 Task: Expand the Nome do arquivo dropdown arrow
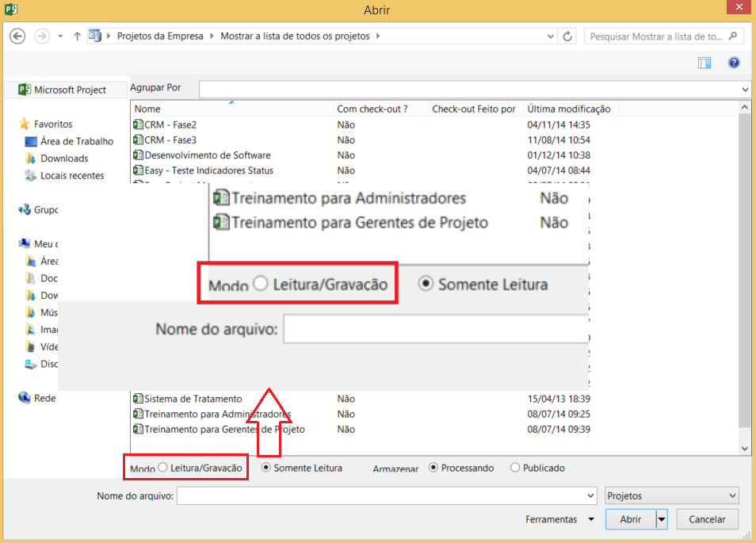coord(590,495)
